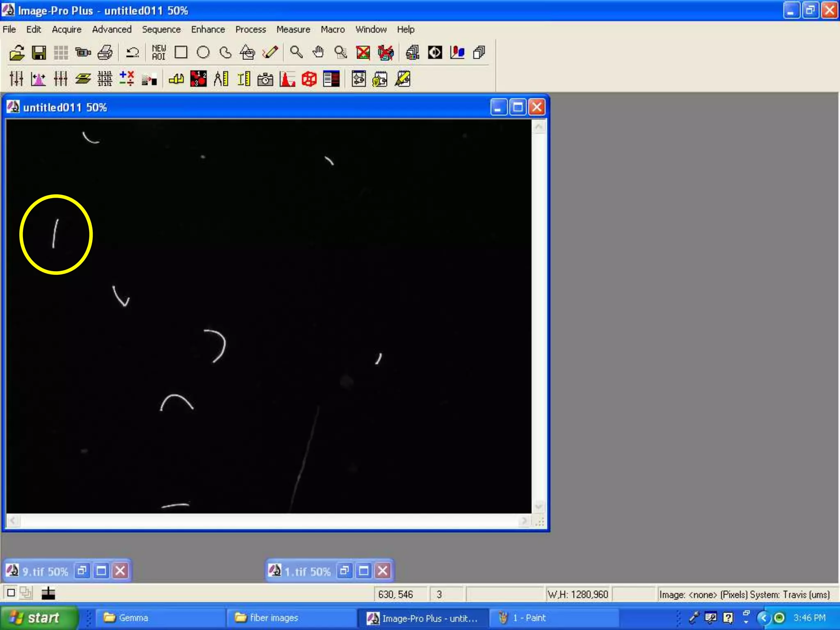Viewport: 840px width, 630px height.
Task: Open the red Histogram tool icon
Action: [x=288, y=79]
